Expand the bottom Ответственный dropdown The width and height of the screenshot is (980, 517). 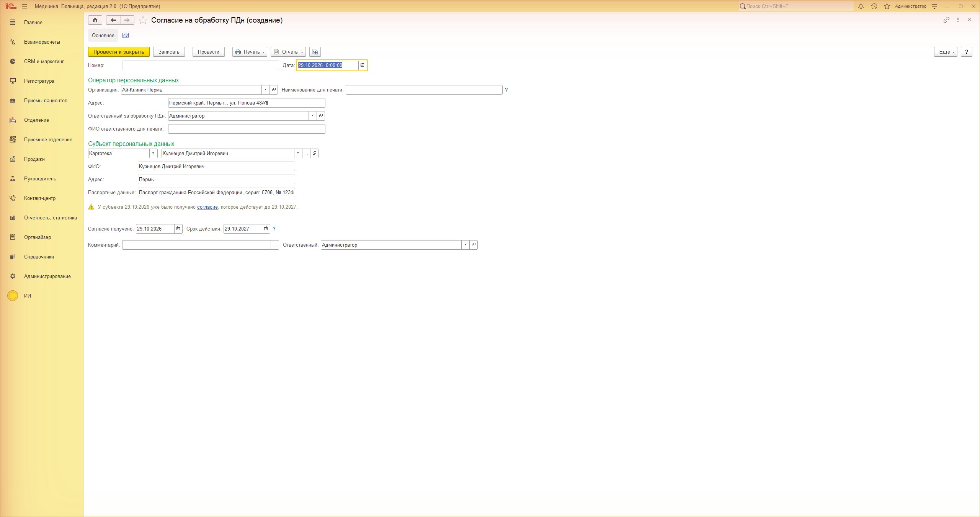pos(465,245)
